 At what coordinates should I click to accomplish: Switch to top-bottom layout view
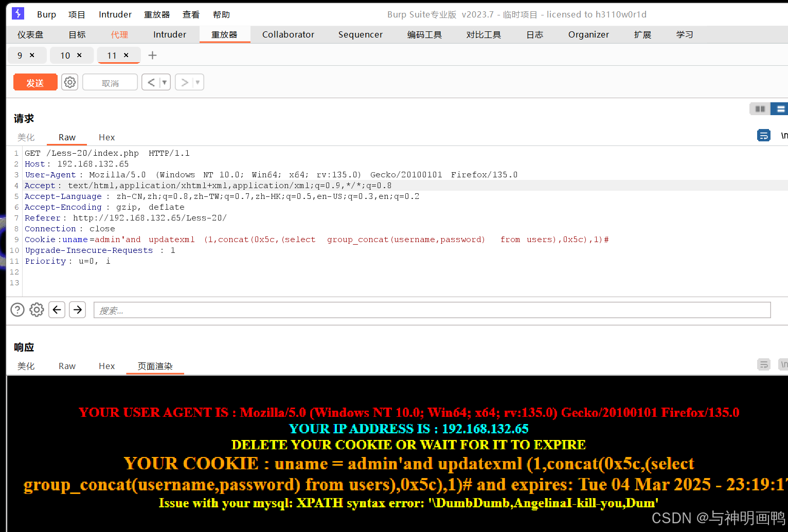pyautogui.click(x=780, y=108)
